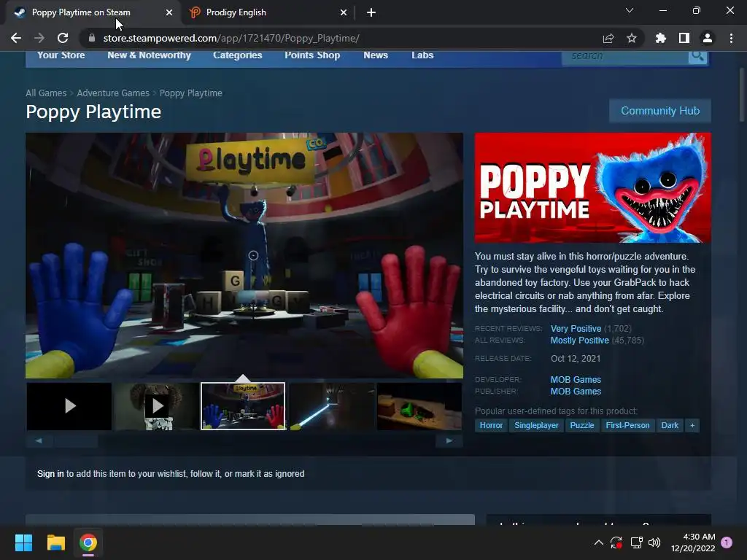Screen dimensions: 747x560
Task: Click the address bar URL
Action: [231, 38]
